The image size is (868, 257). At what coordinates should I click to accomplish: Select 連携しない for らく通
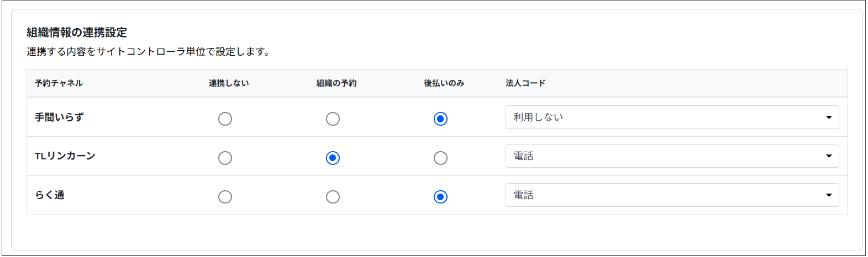(x=225, y=197)
